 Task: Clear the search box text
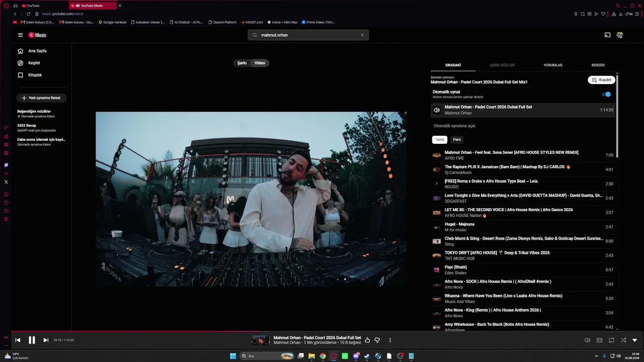point(362,35)
